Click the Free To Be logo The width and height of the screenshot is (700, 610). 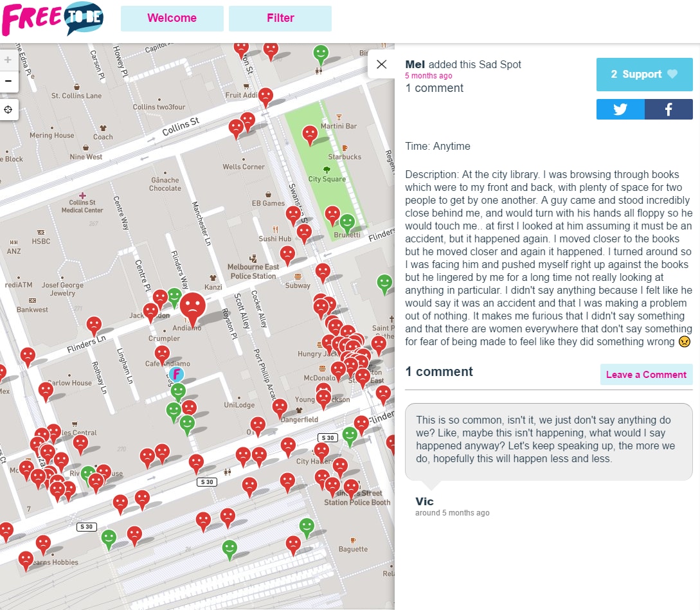click(x=53, y=19)
